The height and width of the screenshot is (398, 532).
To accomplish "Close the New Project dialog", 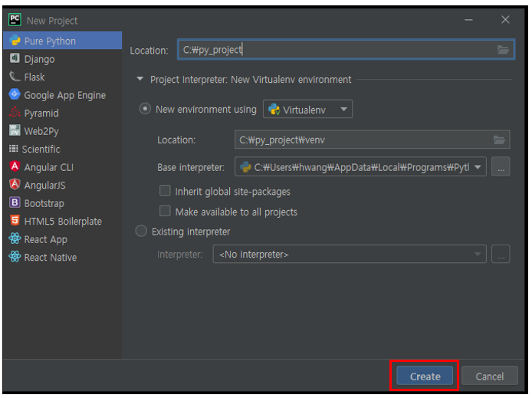I will click(505, 20).
